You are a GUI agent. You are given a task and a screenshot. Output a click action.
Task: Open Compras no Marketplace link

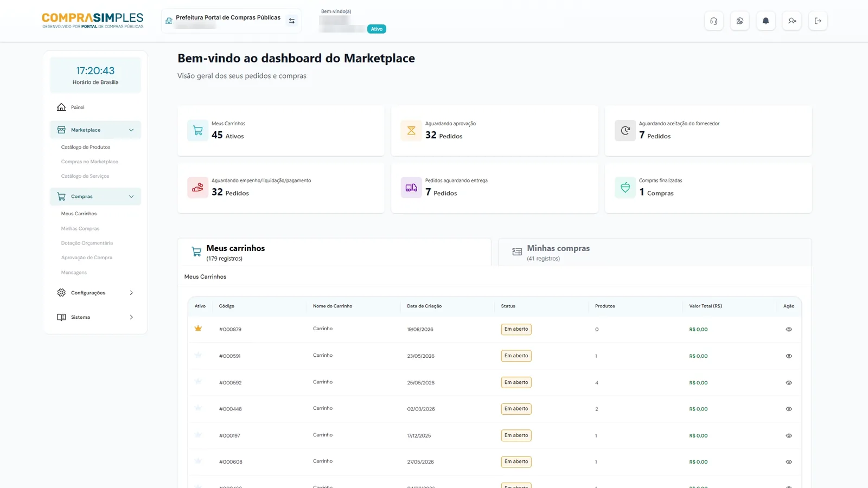(90, 162)
